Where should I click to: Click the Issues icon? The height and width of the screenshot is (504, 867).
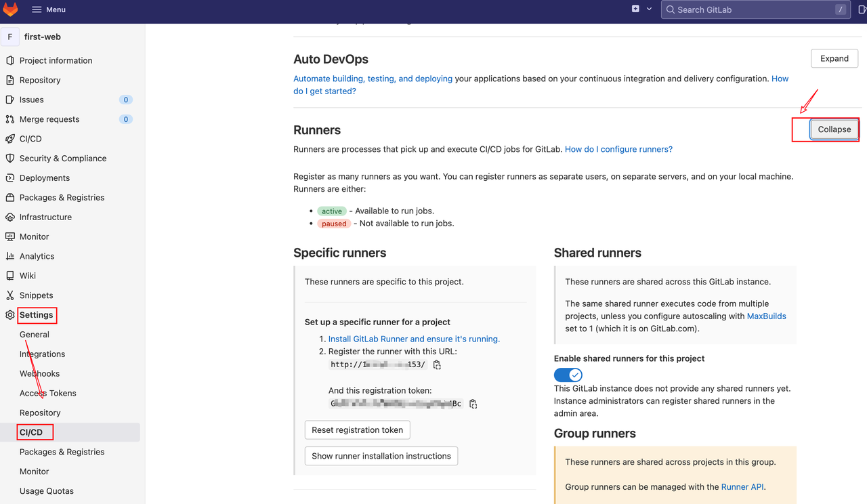tap(9, 100)
